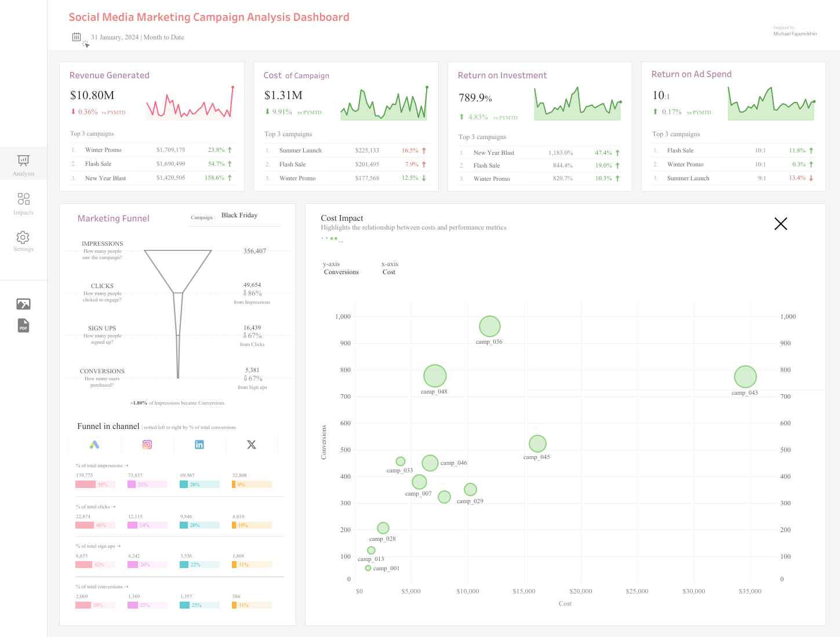Viewport: 840px width, 637px height.
Task: Click the calendar icon beside the date
Action: point(76,37)
